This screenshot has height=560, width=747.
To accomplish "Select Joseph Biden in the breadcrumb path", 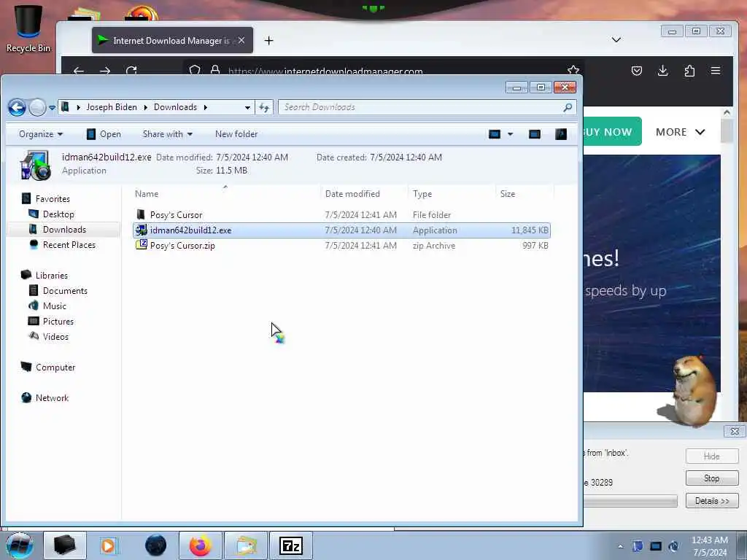I will (x=112, y=107).
